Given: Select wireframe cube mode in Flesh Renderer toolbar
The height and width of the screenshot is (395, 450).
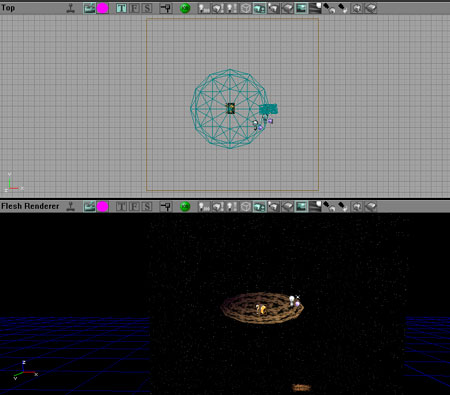Looking at the screenshot, I should coord(246,207).
